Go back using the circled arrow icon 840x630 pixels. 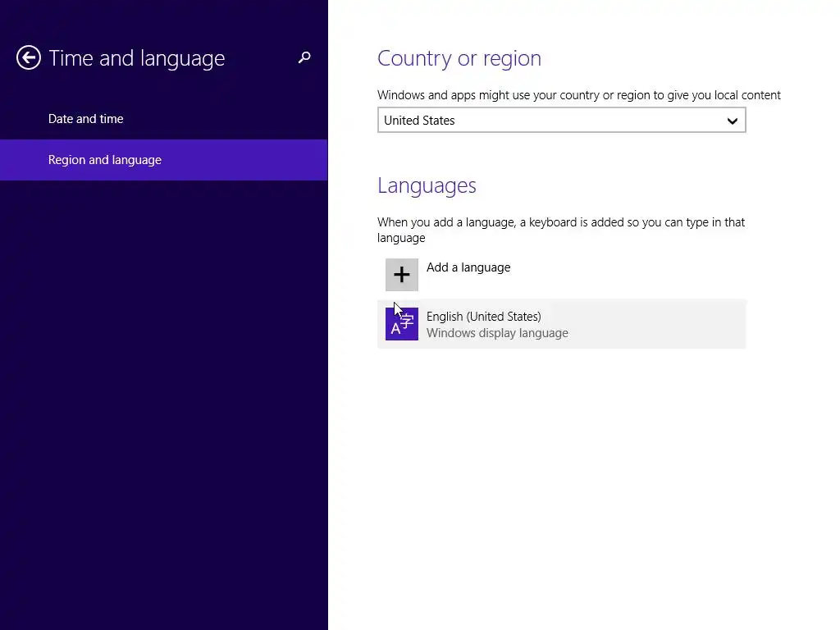29,58
